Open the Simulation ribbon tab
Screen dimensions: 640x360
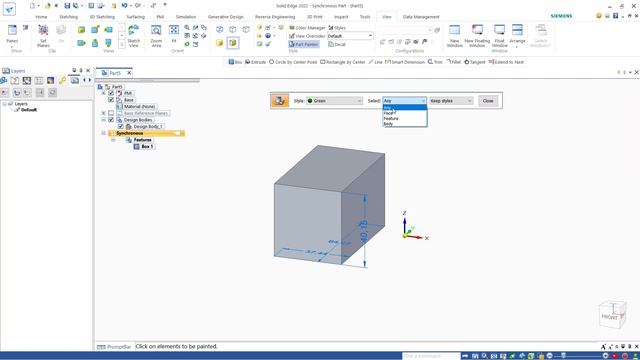pyautogui.click(x=186, y=17)
